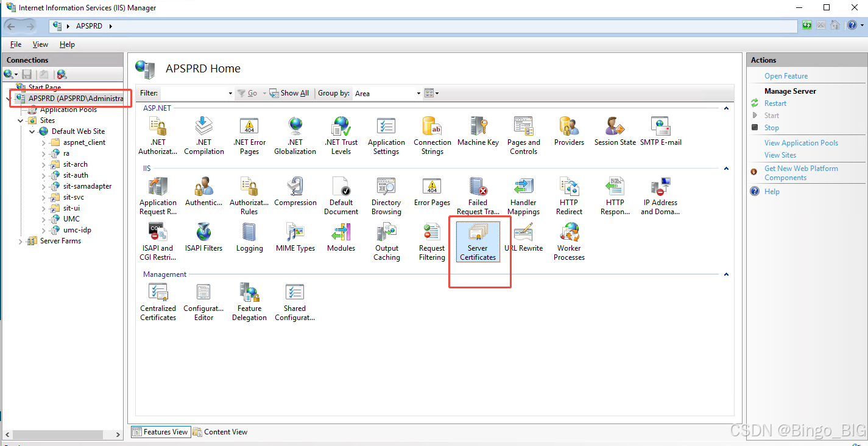This screenshot has height=446, width=868.
Task: Open the view mode dropdown button
Action: pyautogui.click(x=432, y=93)
